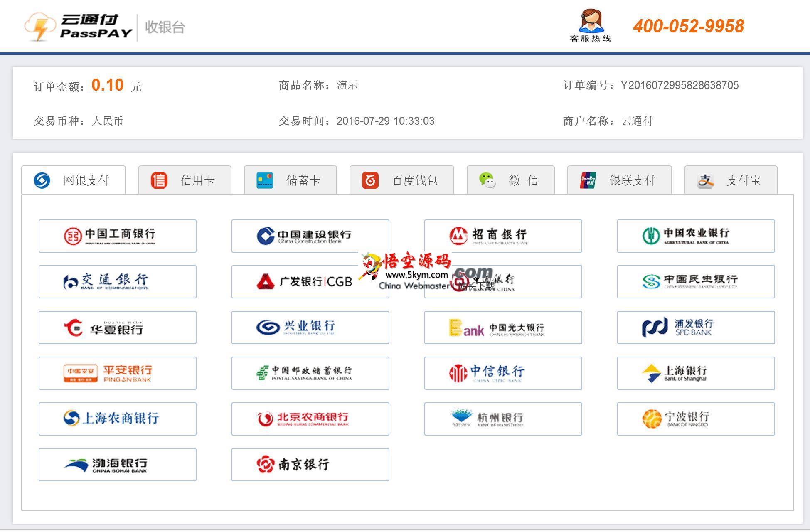Choose 浦发银行 SPD Bank option
Image resolution: width=810 pixels, height=532 pixels.
coord(696,328)
